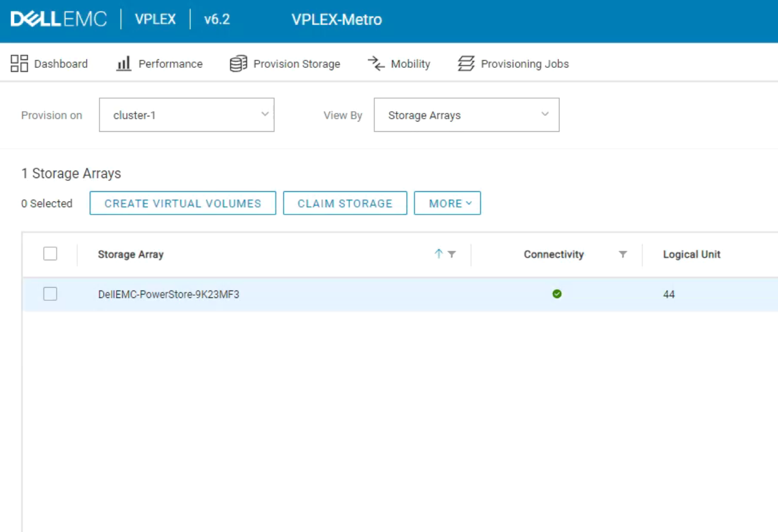Select the DellEMC-PowerStore-9K23MF3 array name
This screenshot has height=532, width=778.
click(168, 295)
